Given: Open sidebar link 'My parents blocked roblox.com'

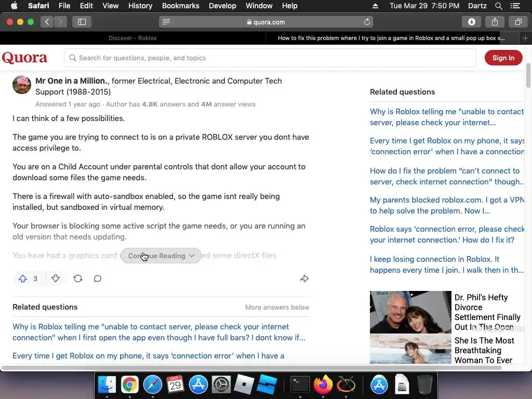Looking at the screenshot, I should [x=447, y=205].
